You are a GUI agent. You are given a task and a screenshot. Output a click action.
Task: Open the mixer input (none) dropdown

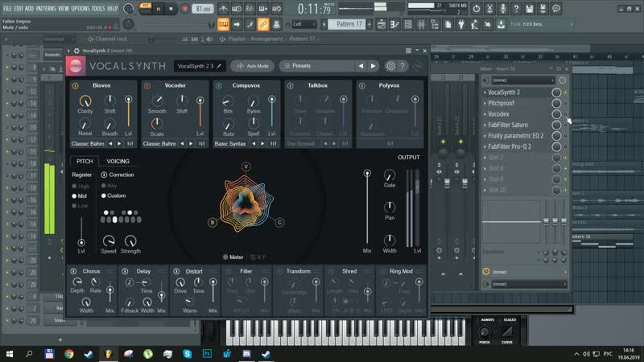522,80
